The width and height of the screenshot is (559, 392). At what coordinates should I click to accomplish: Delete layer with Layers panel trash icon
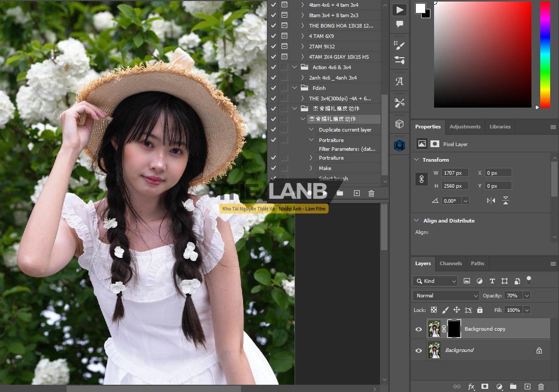click(x=541, y=386)
